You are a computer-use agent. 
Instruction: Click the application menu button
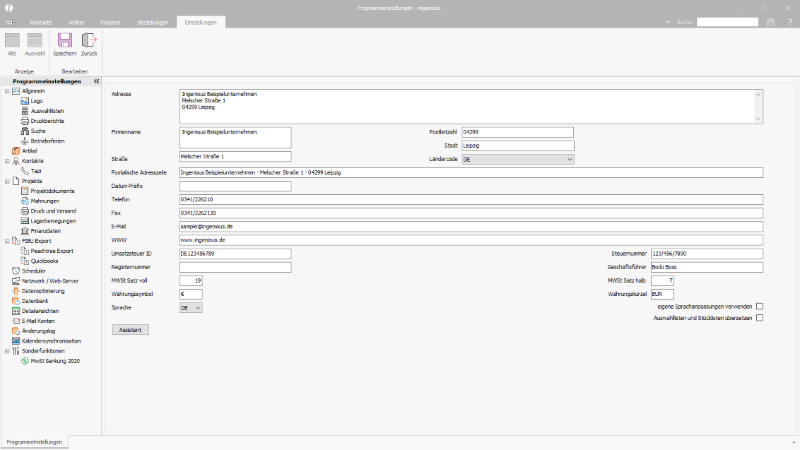[x=9, y=22]
